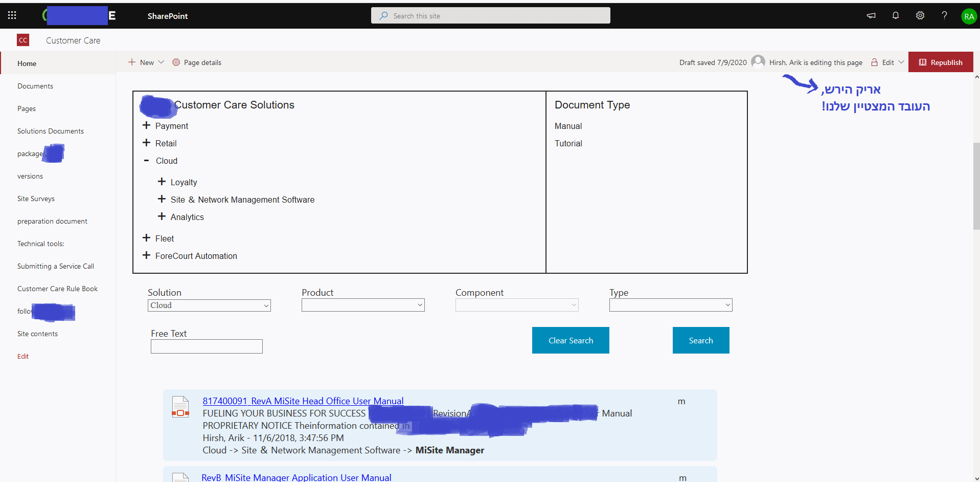980x482 pixels.
Task: Click the Hirsh, Arik user avatar
Action: [x=758, y=61]
